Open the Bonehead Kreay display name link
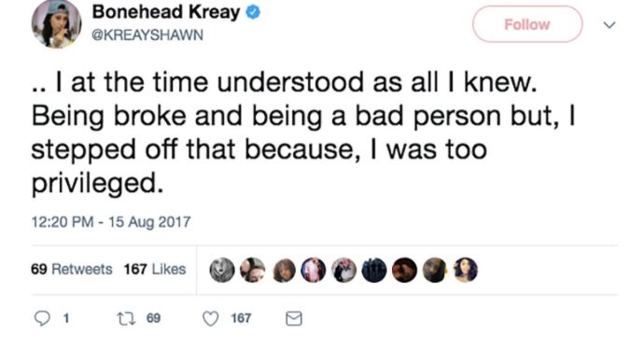The image size is (644, 350). pyautogui.click(x=166, y=12)
